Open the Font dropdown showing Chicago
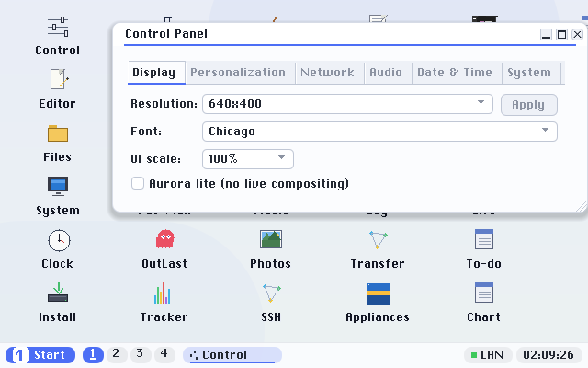 pos(380,132)
